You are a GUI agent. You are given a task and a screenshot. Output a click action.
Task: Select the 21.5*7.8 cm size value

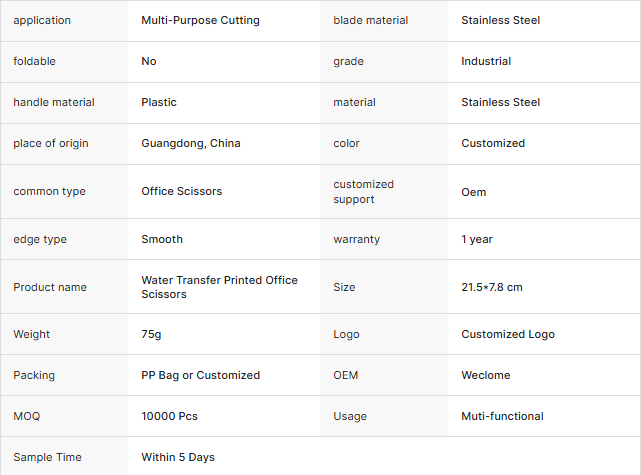[492, 287]
